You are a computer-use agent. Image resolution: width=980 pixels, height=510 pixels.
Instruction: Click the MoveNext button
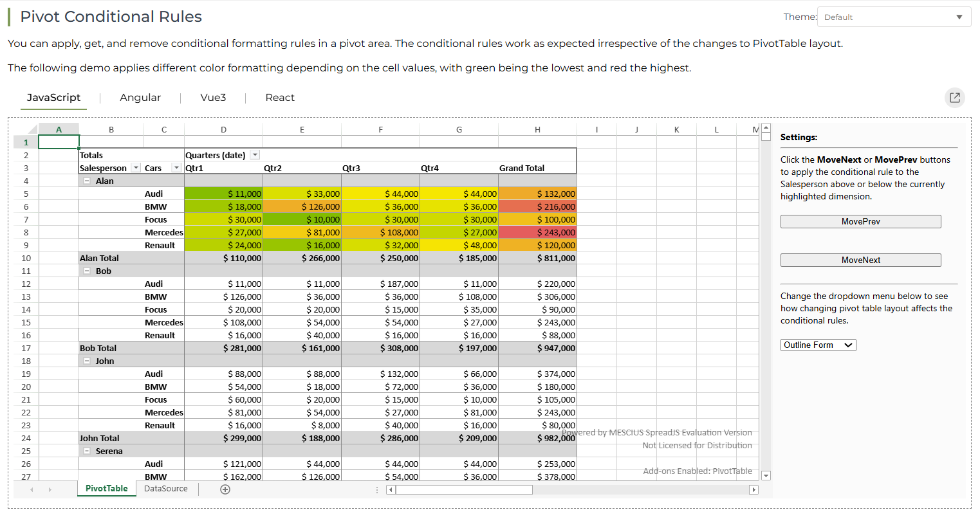click(x=860, y=260)
